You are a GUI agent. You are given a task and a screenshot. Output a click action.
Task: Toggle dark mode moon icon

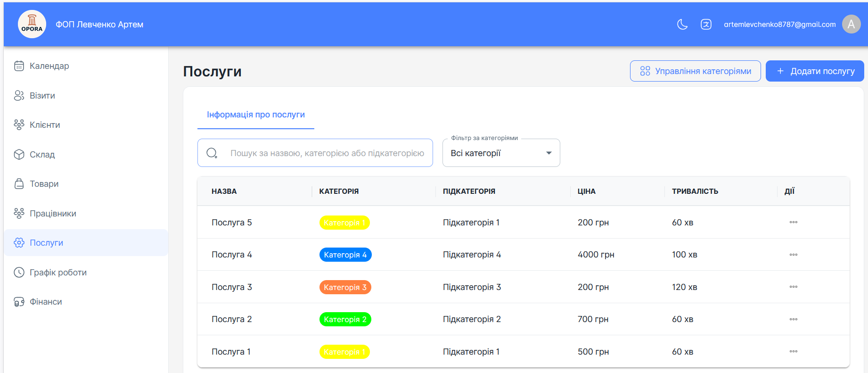point(682,24)
